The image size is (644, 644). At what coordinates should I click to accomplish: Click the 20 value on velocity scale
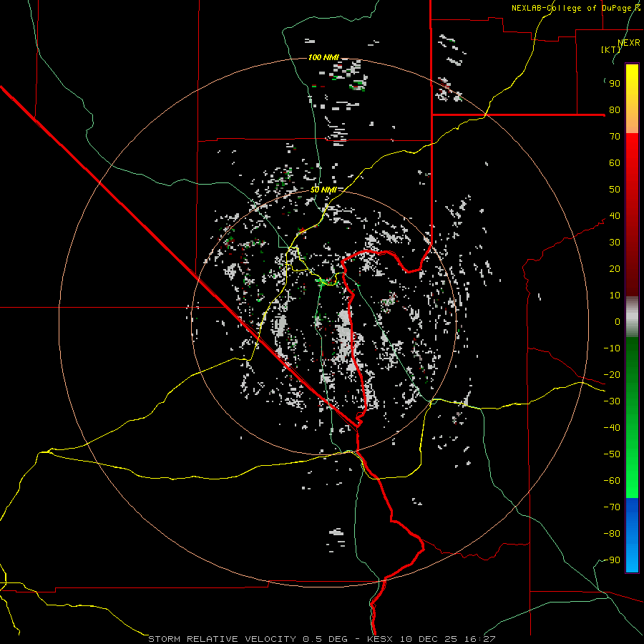point(615,268)
